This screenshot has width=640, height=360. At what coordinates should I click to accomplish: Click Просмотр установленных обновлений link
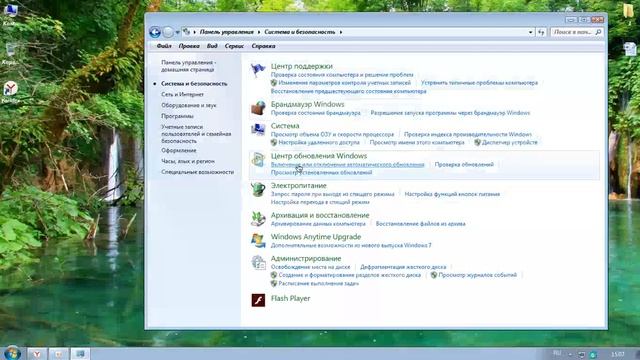pyautogui.click(x=321, y=173)
